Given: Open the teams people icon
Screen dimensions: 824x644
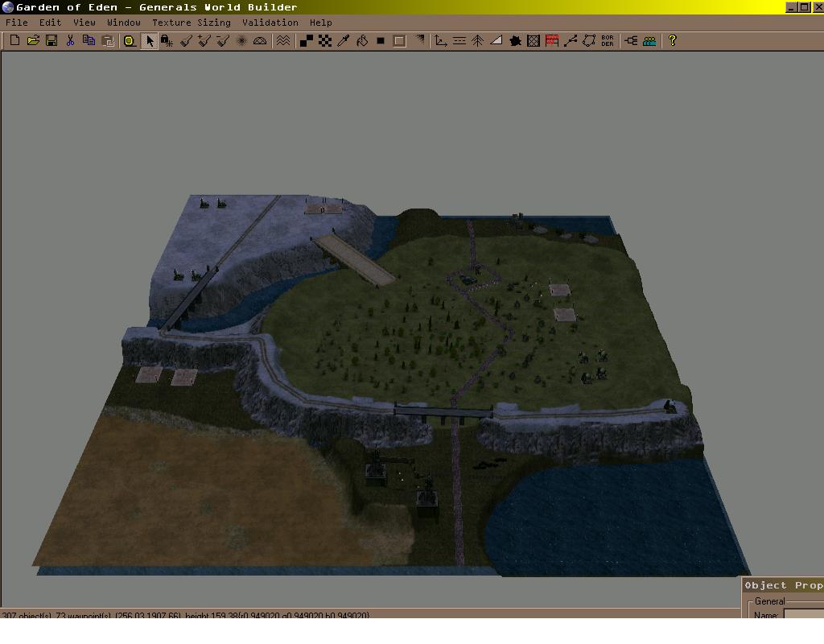Looking at the screenshot, I should click(649, 40).
